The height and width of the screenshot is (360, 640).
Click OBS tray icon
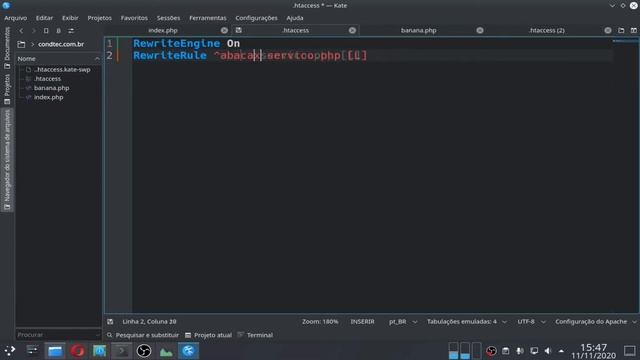tap(491, 351)
